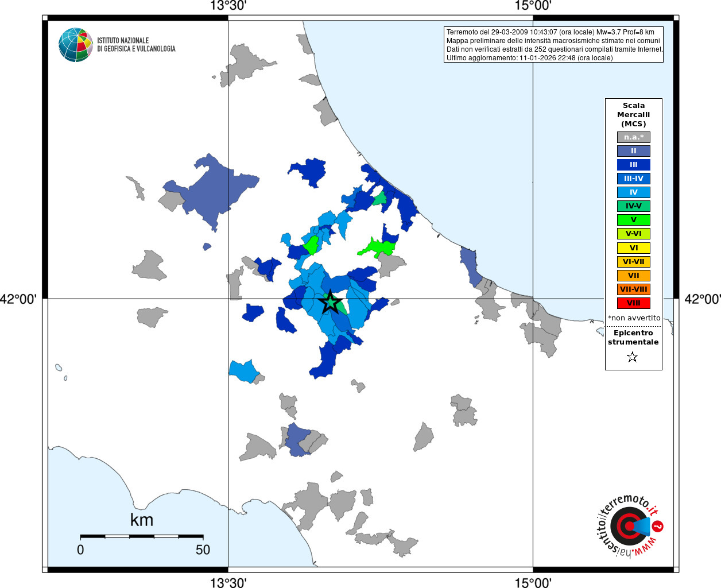Select the V-VI legend swatch
The width and height of the screenshot is (721, 588).
pos(634,234)
